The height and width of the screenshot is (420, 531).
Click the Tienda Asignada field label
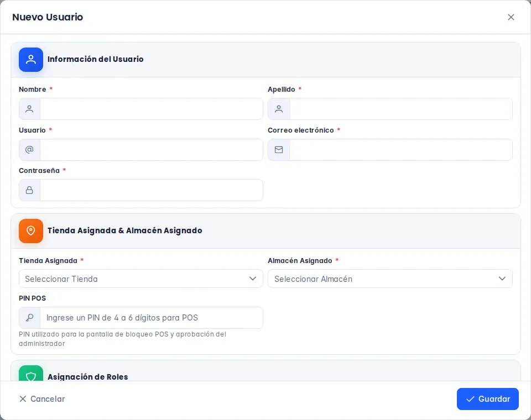48,261
